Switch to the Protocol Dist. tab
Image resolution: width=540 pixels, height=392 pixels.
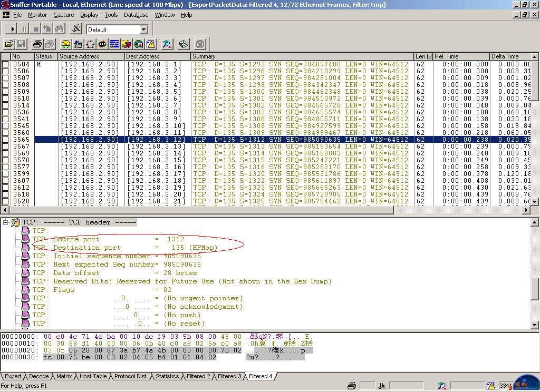point(131,376)
